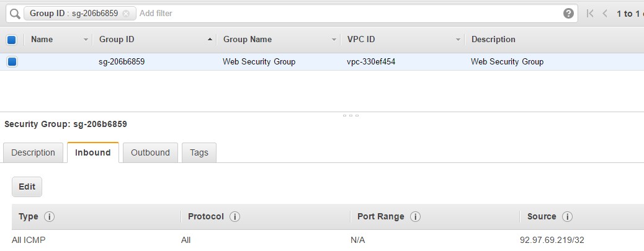
Task: Click the Edit button for inbound rules
Action: pyautogui.click(x=27, y=187)
